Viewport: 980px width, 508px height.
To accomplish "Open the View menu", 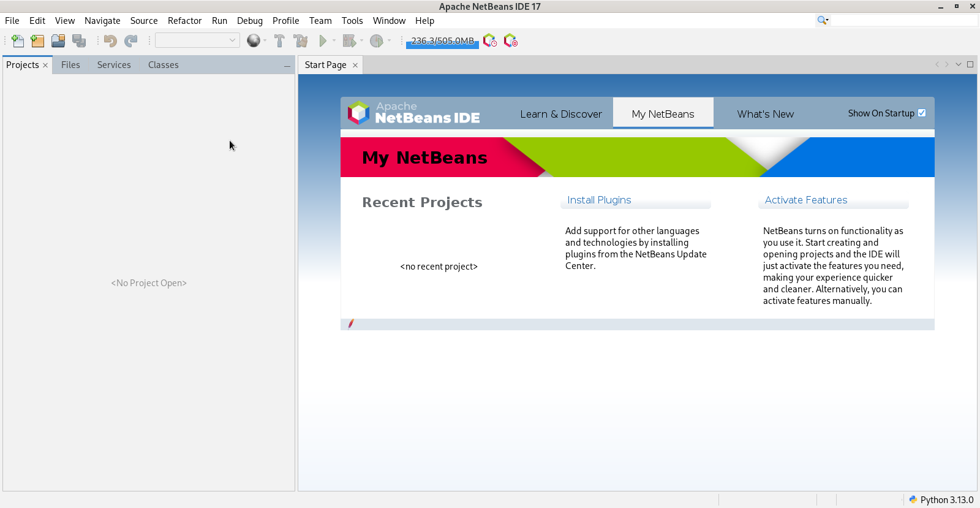I will (65, 21).
